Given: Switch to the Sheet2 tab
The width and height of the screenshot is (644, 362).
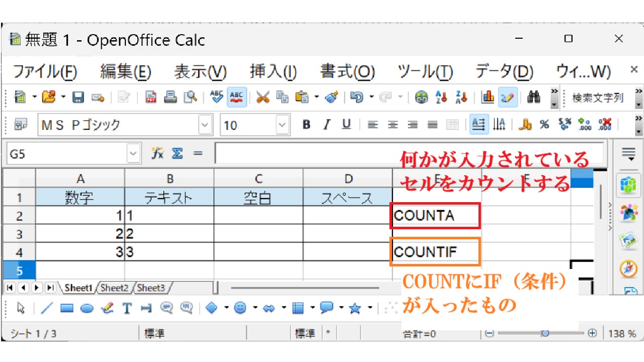Looking at the screenshot, I should coord(114,288).
